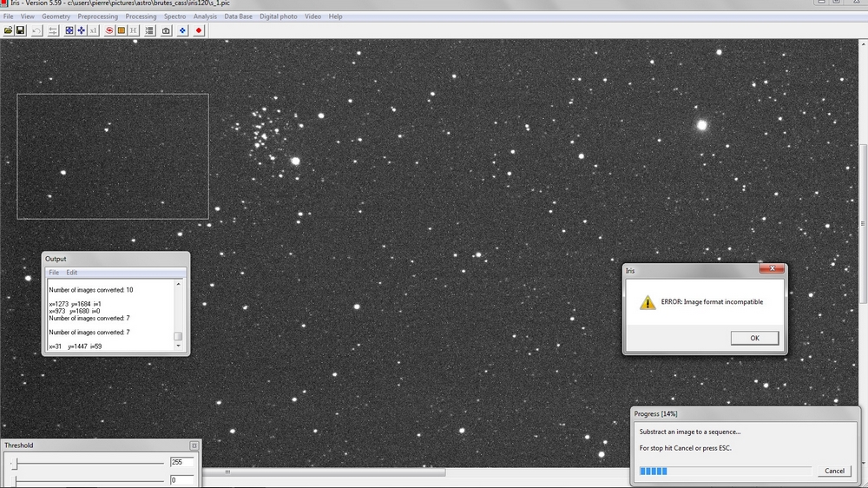The image size is (868, 488).
Task: Click the red circular arrow icon
Action: 109,30
